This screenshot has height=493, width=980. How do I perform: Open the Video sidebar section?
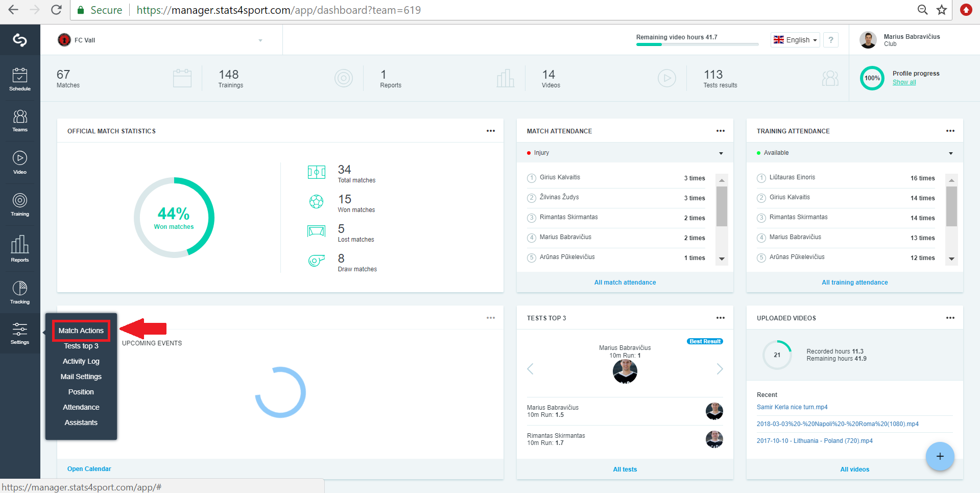coord(20,162)
